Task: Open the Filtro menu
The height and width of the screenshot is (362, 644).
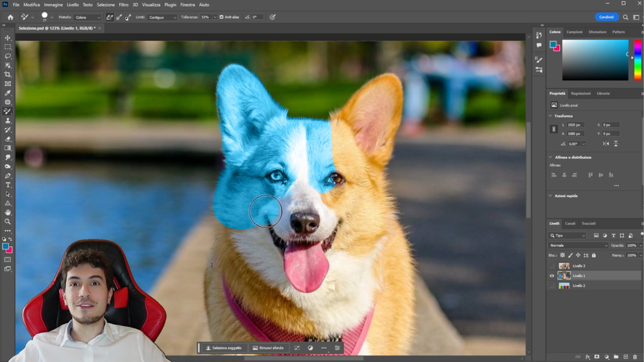Action: pos(123,5)
